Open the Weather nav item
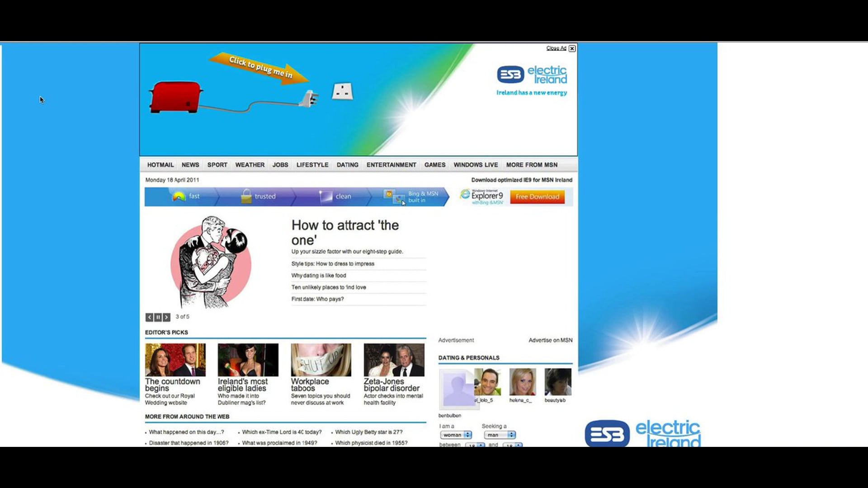 point(250,165)
